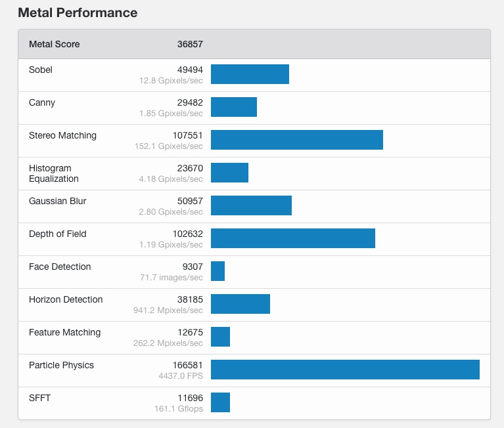The width and height of the screenshot is (504, 428).
Task: Click the Particle Physics result bar
Action: 345,370
